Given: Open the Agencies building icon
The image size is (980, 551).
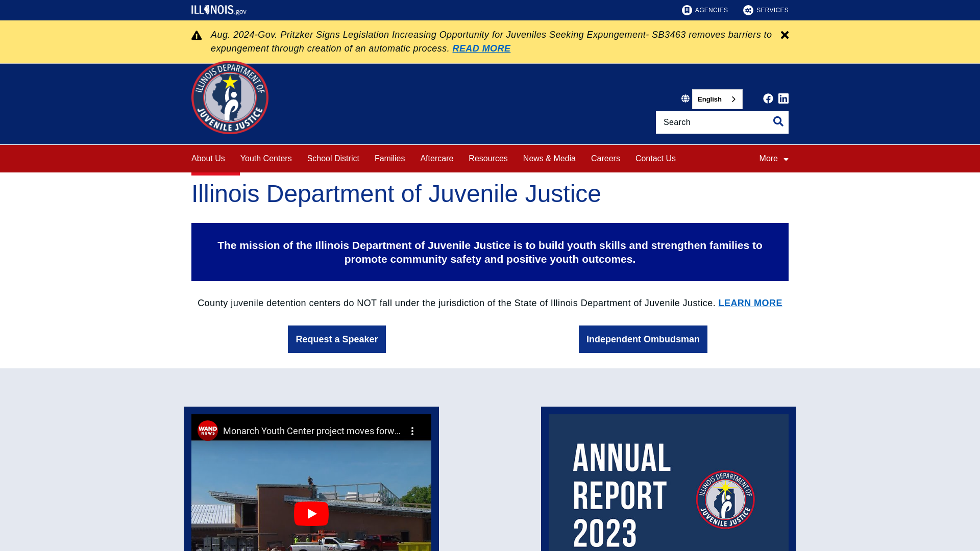Looking at the screenshot, I should [687, 10].
